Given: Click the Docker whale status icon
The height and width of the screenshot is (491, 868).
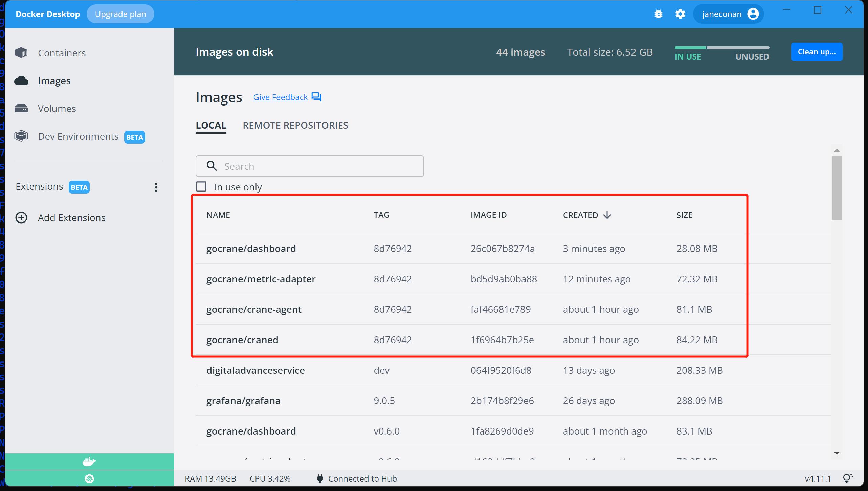Looking at the screenshot, I should 89,461.
